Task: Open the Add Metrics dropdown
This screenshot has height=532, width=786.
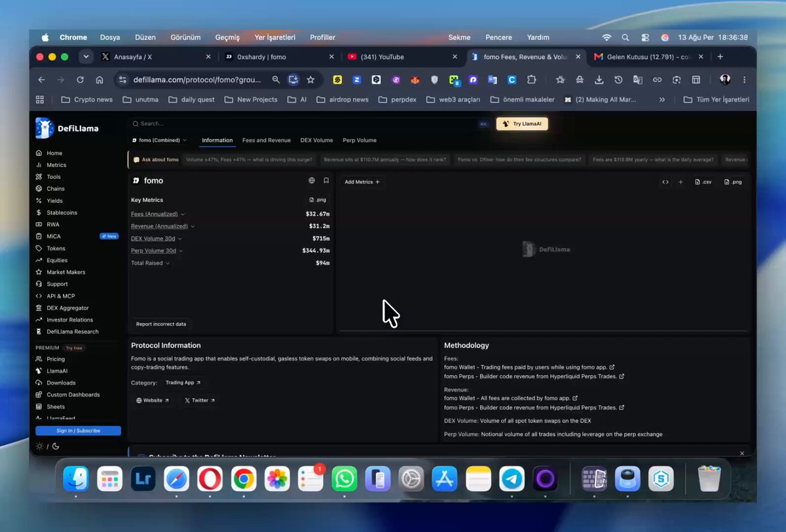Action: [362, 182]
